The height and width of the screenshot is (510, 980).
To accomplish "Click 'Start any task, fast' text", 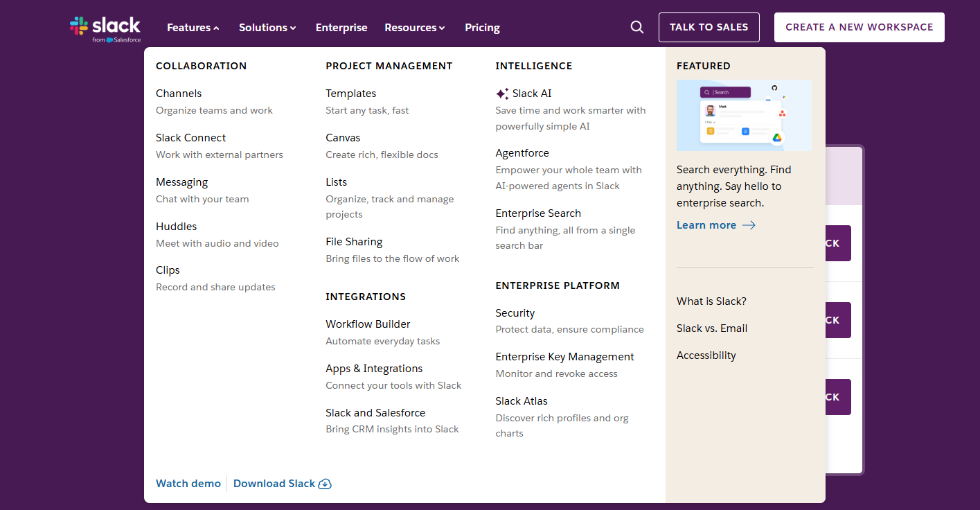I will click(367, 111).
